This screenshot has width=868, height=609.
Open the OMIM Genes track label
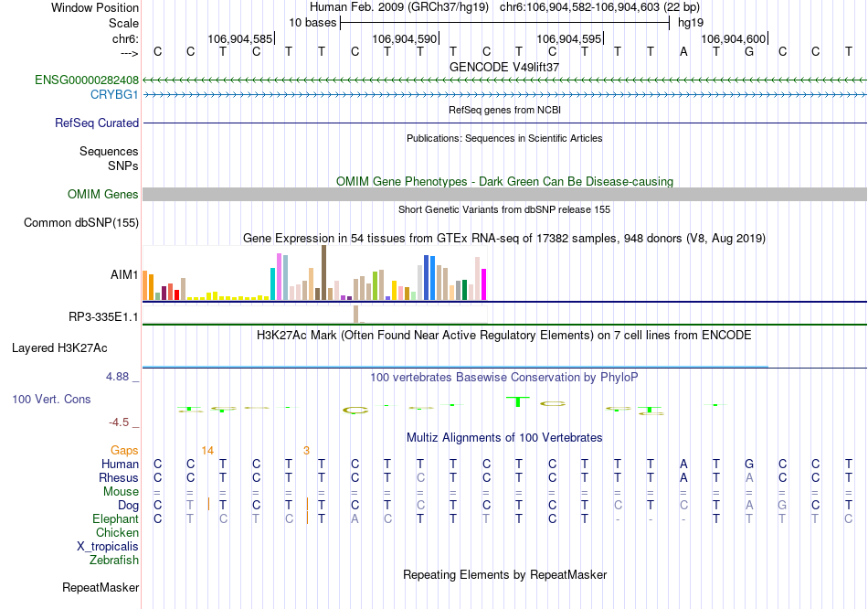coord(102,195)
